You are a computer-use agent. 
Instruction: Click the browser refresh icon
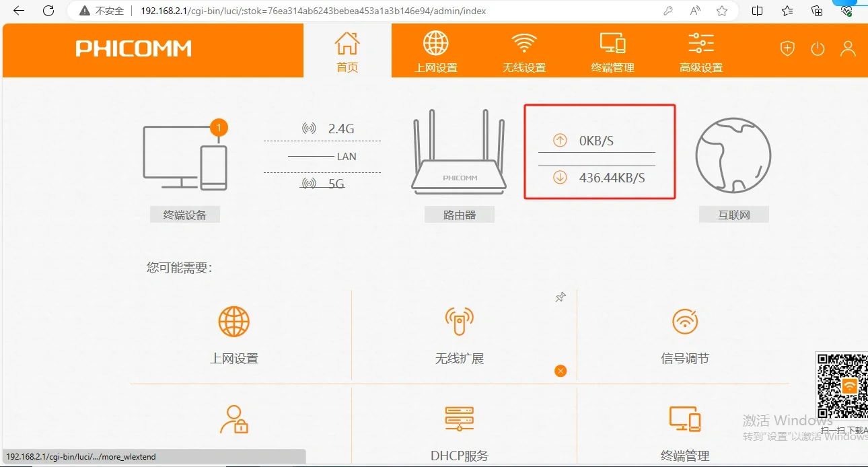point(46,10)
